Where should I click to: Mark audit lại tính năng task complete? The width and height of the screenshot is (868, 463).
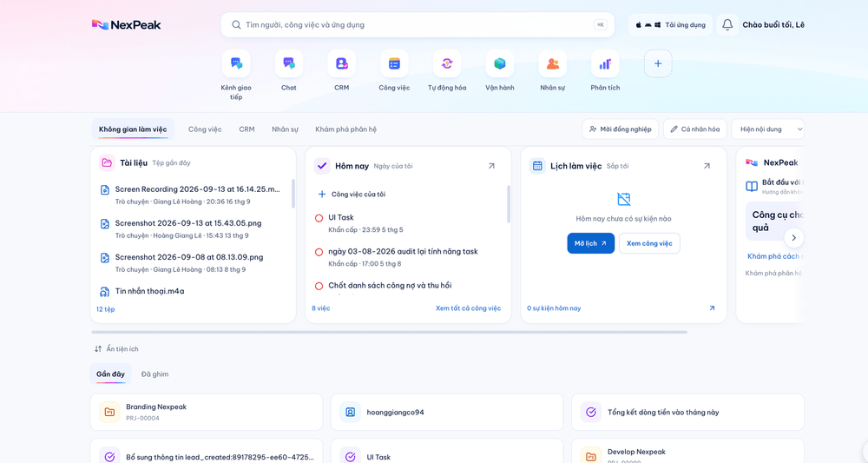[x=319, y=252]
